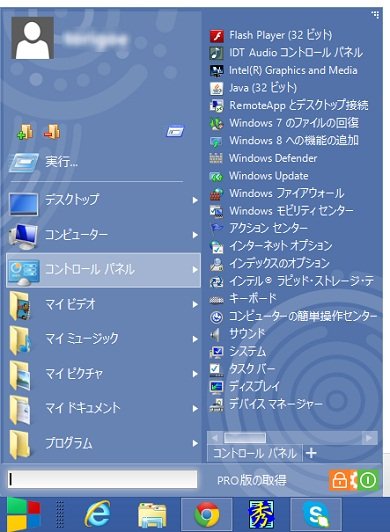Open Windows ファイアウォール icon
This screenshot has height=532, width=390.
[x=217, y=194]
